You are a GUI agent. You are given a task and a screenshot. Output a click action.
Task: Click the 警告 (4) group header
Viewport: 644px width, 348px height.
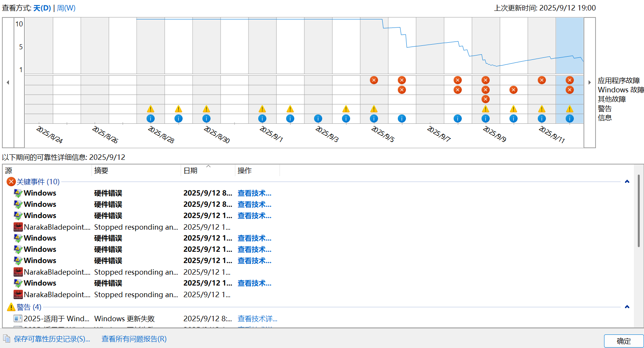tap(29, 307)
